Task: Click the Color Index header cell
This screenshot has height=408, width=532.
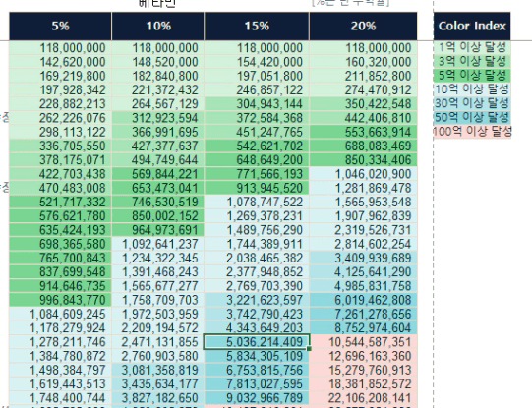Action: coord(472,27)
